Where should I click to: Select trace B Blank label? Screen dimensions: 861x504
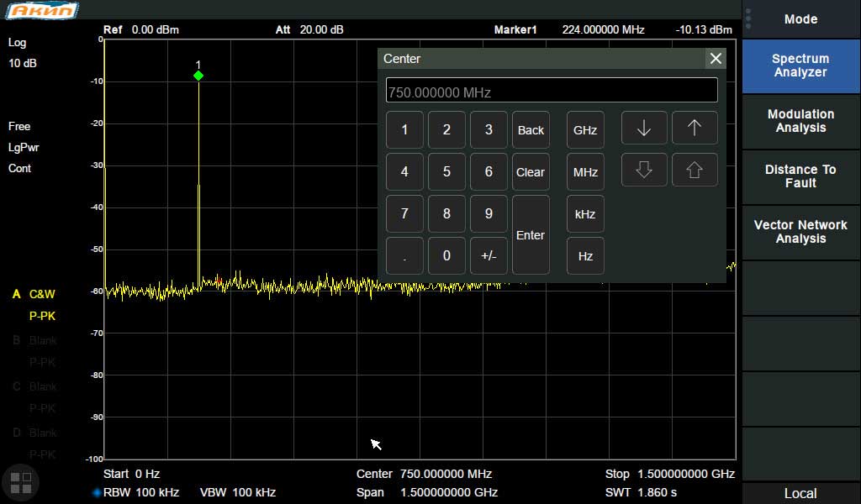(34, 340)
